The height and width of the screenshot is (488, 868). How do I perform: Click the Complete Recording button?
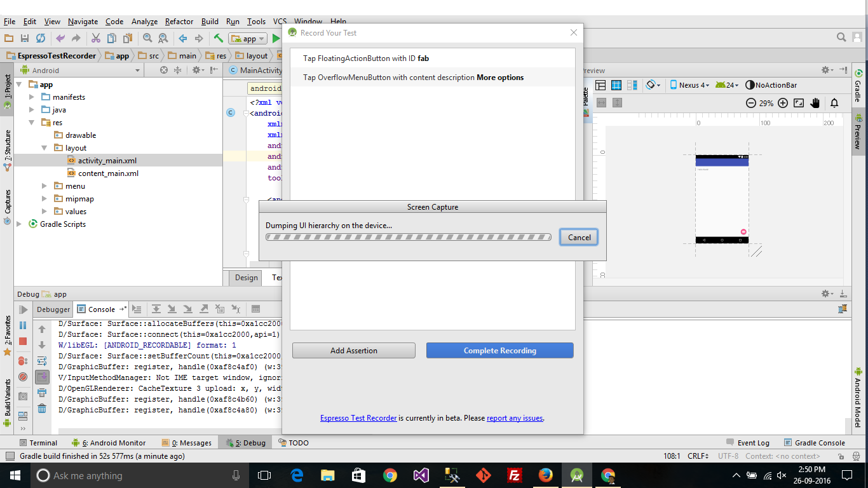[x=500, y=350]
